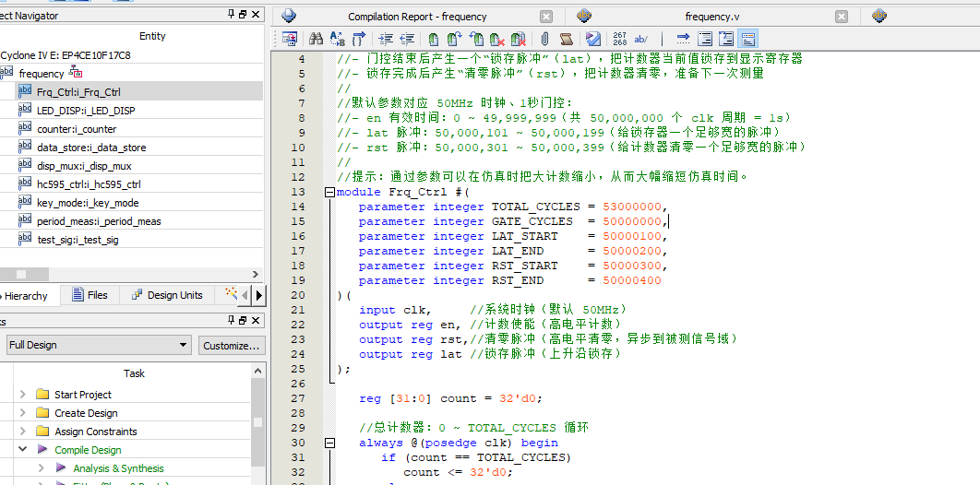The width and height of the screenshot is (980, 485).
Task: Open the Full Design dropdown
Action: [x=99, y=345]
